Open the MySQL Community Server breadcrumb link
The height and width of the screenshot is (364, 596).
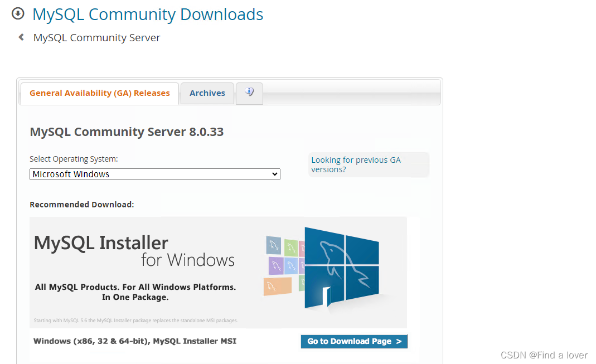pyautogui.click(x=96, y=37)
